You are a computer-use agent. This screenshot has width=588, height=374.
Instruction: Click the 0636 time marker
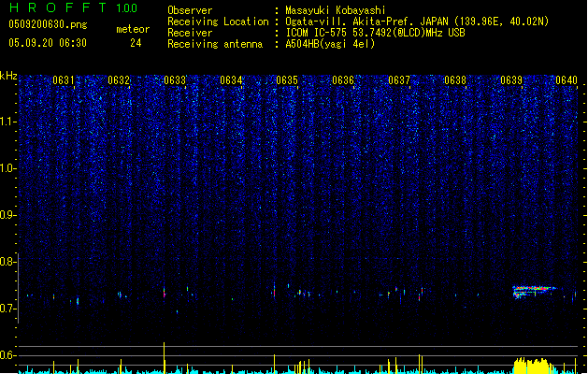click(343, 80)
